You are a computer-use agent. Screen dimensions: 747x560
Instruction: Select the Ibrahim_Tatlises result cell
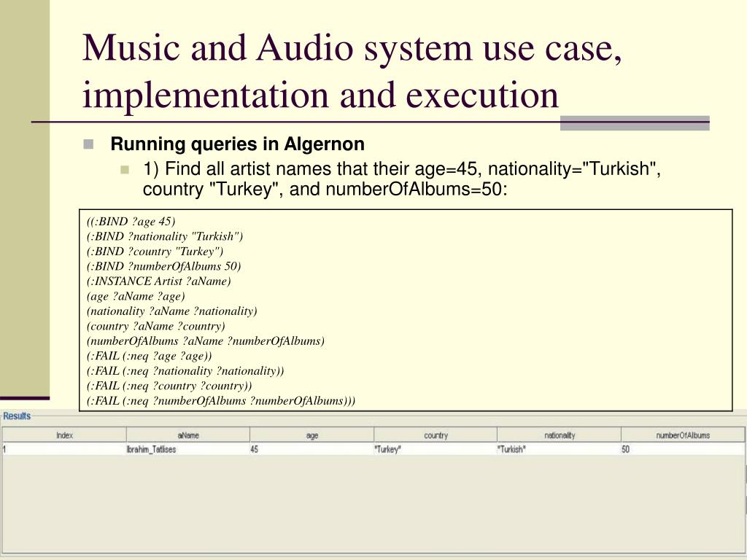(x=188, y=449)
